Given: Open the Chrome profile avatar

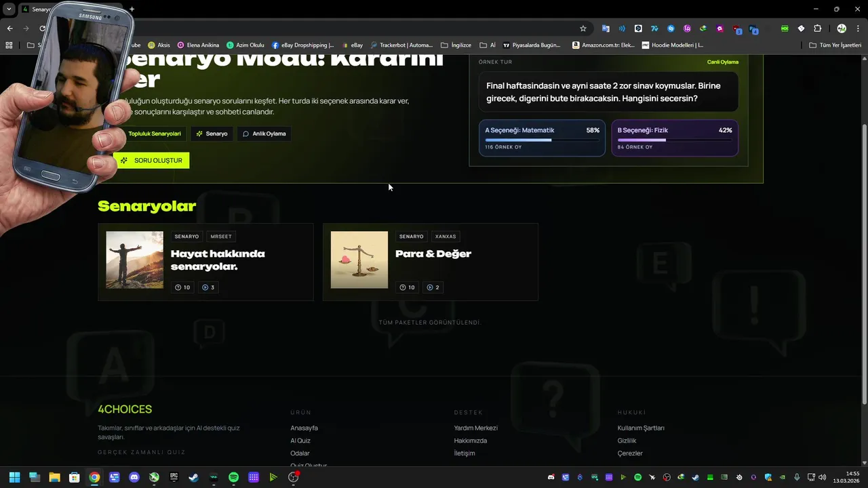Looking at the screenshot, I should point(842,28).
